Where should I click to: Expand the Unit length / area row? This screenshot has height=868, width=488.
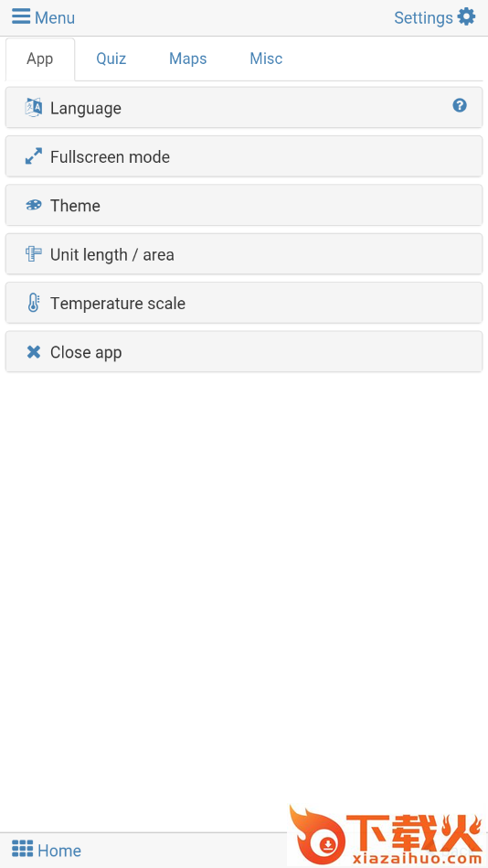[x=244, y=254]
